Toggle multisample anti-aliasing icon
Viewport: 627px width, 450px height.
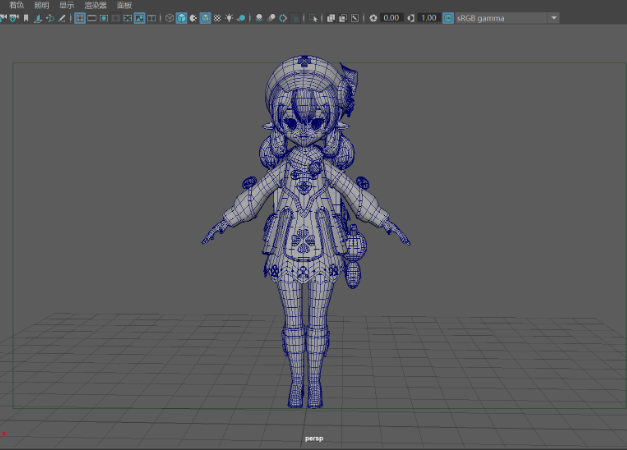pyautogui.click(x=283, y=18)
